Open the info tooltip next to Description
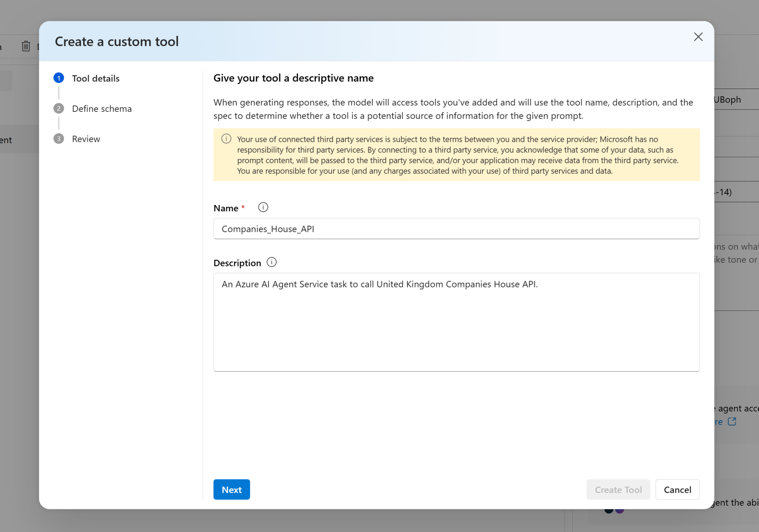The image size is (759, 532). pos(271,262)
